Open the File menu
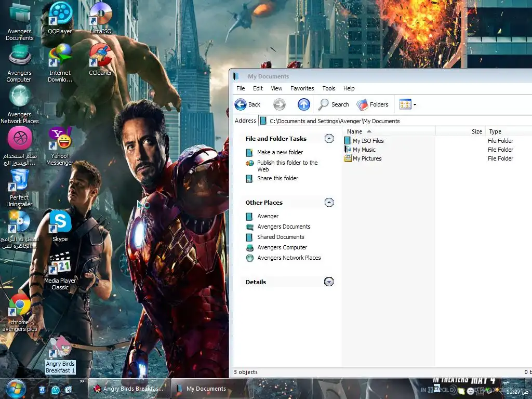 [241, 88]
